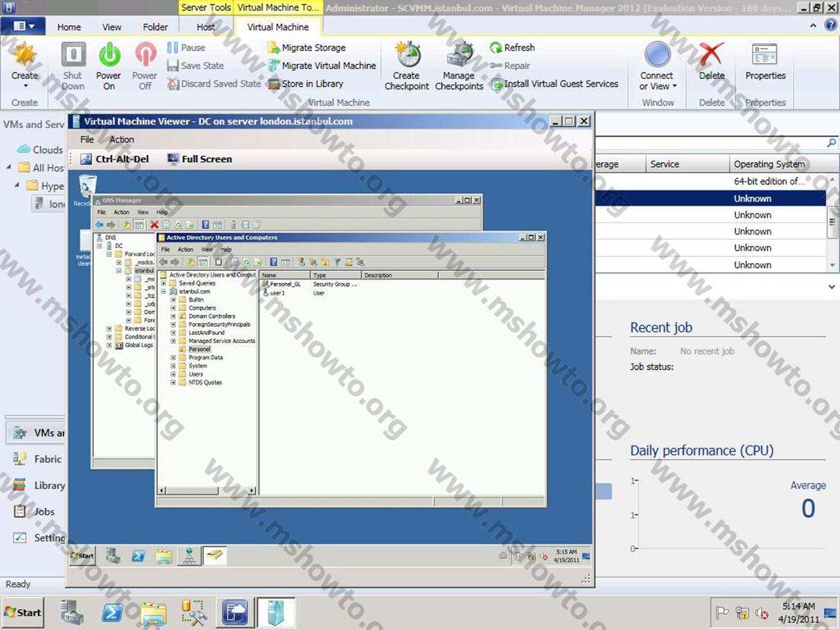Image resolution: width=840 pixels, height=630 pixels.
Task: Open the Connect or View dropdown
Action: tap(658, 81)
